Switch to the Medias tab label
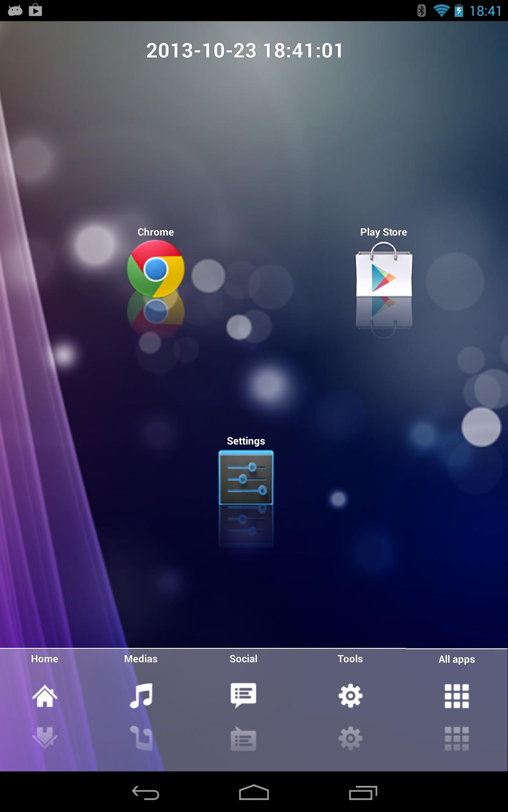Image resolution: width=508 pixels, height=812 pixels. pos(141,659)
